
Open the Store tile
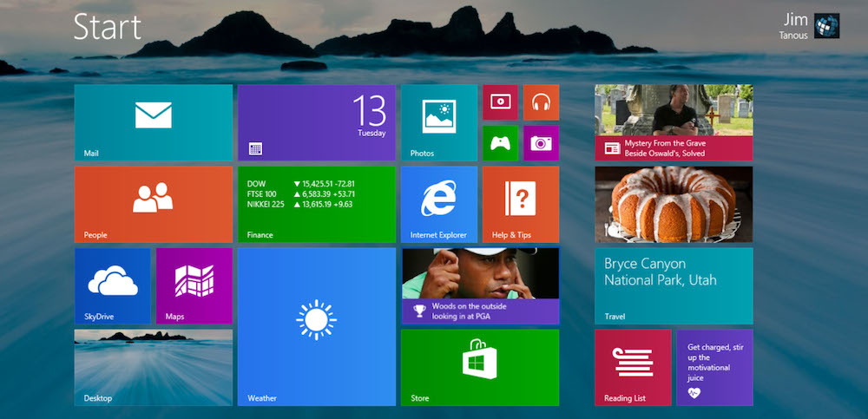[x=480, y=368]
